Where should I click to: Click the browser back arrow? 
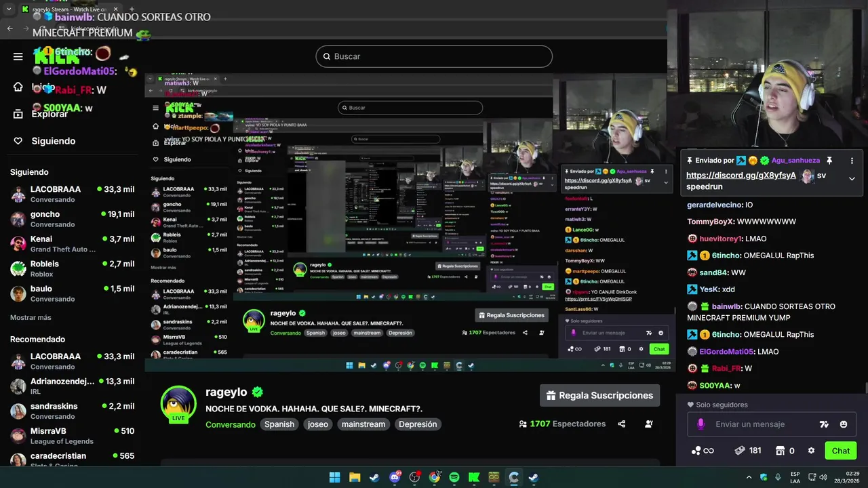click(9, 28)
